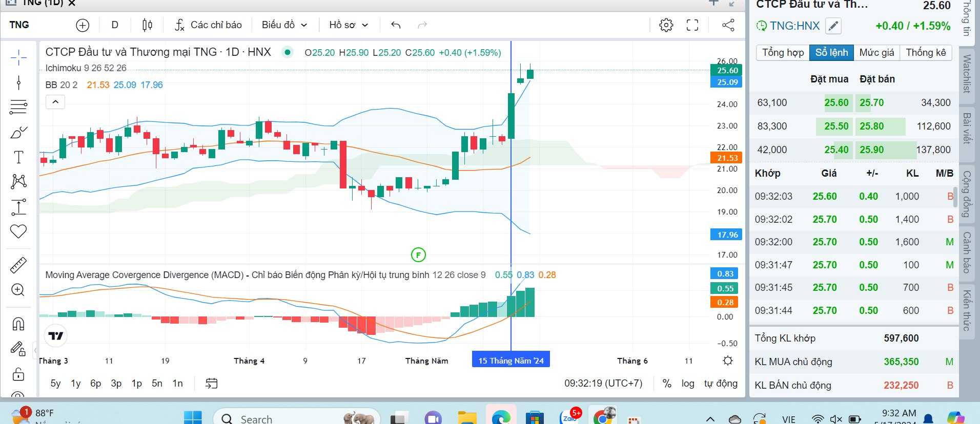Select the brush drawing tool

point(18,132)
